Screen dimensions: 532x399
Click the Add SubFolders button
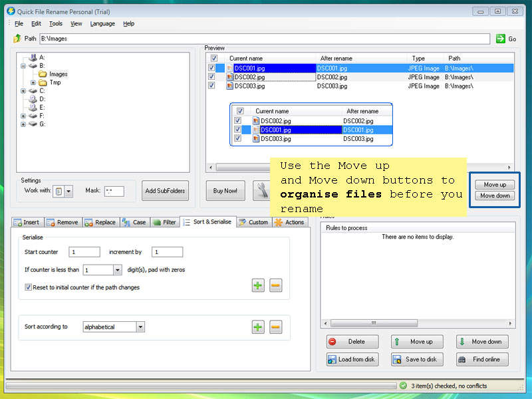click(x=165, y=191)
